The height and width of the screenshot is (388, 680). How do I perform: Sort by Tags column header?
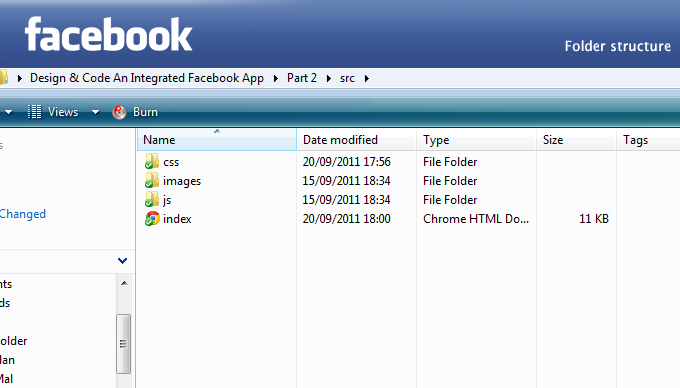click(x=648, y=140)
